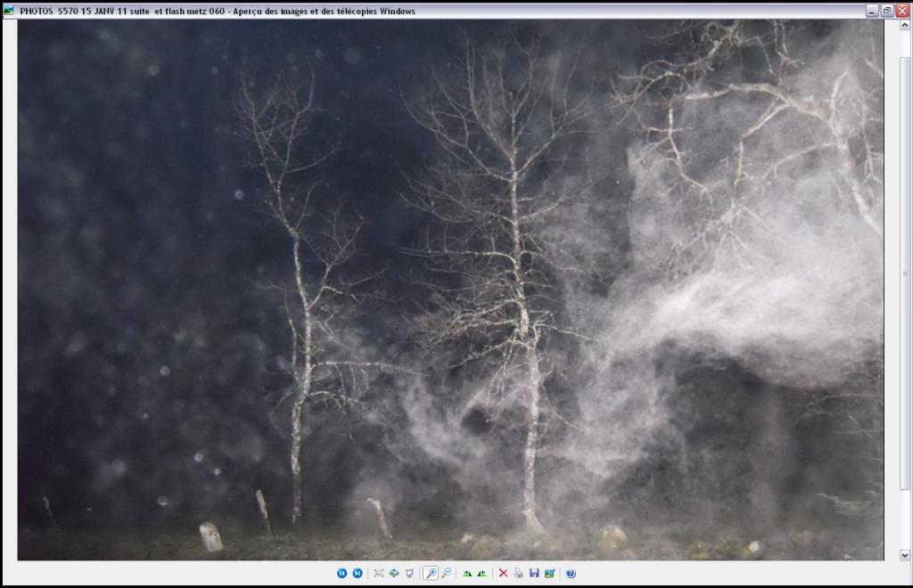This screenshot has height=588, width=913.
Task: Start the slide show
Action: [x=409, y=574]
